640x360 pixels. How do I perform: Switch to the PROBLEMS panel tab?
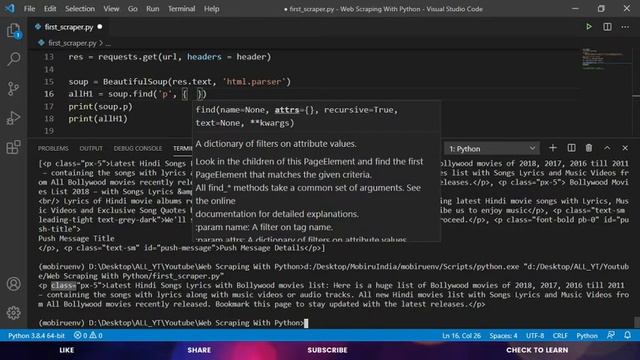pos(53,148)
